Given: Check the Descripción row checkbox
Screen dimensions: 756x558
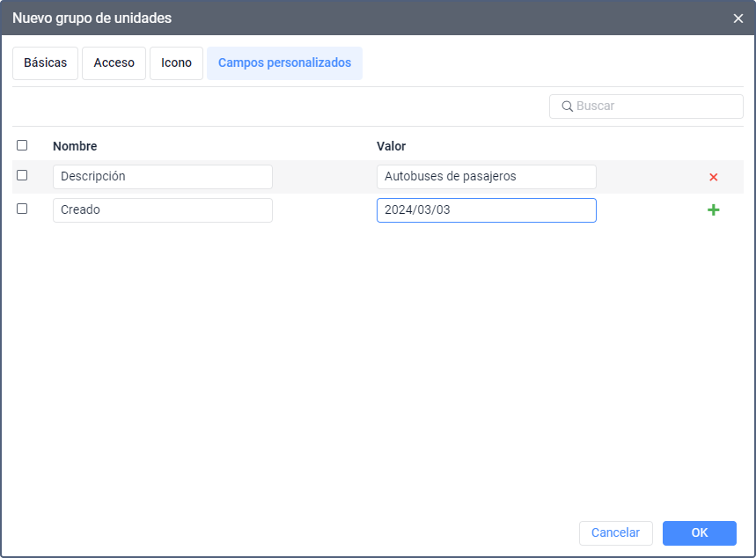Looking at the screenshot, I should point(22,175).
